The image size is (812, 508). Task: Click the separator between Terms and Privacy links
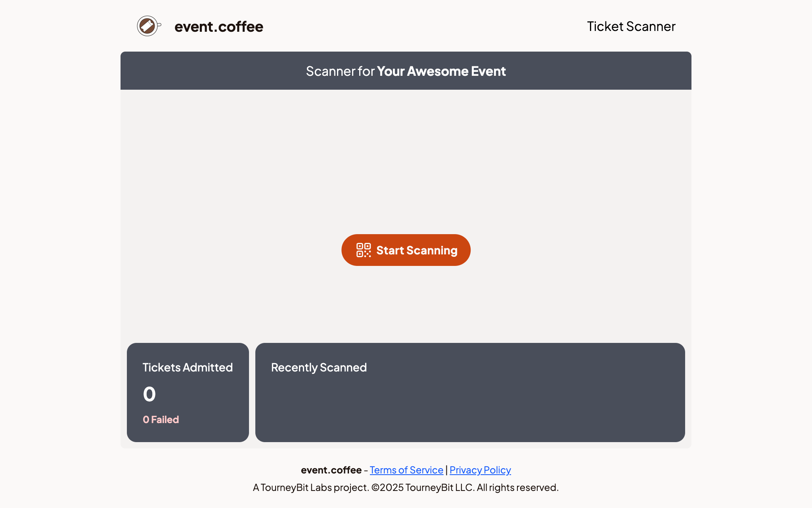pyautogui.click(x=446, y=470)
